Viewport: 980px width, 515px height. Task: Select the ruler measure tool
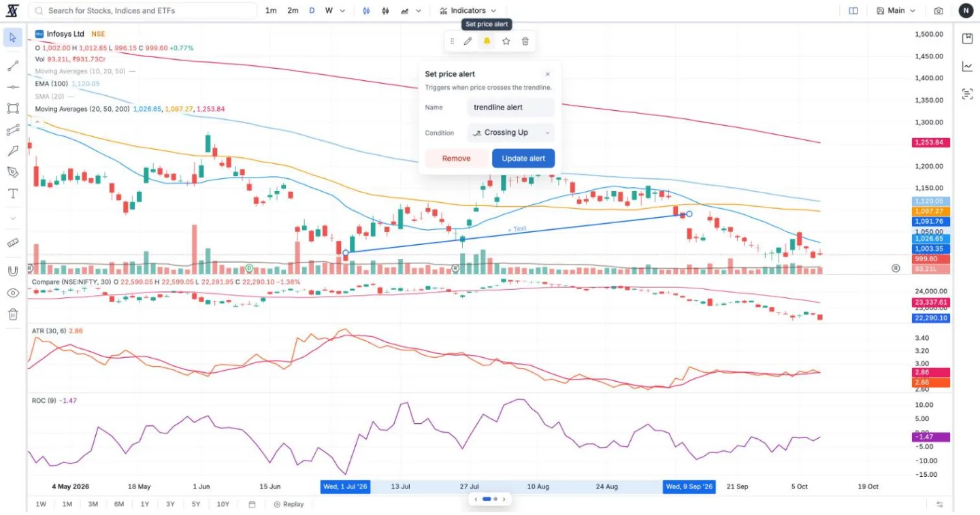pos(12,243)
